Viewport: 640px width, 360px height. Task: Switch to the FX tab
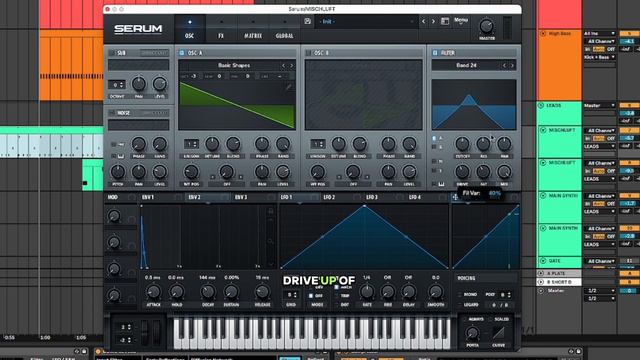[221, 29]
